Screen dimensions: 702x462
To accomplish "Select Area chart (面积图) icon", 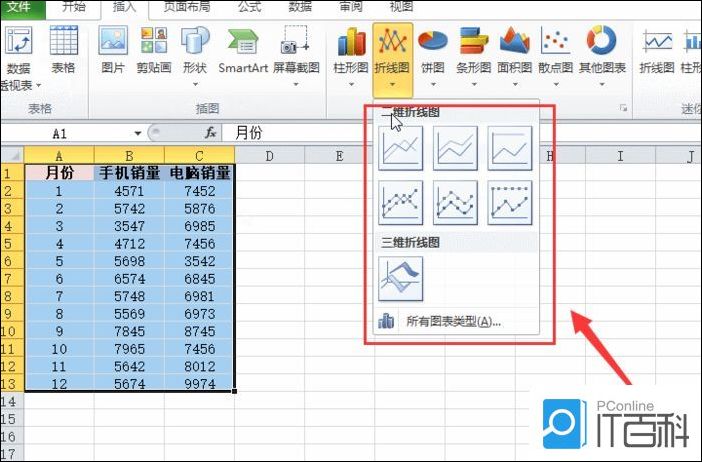I will pyautogui.click(x=514, y=41).
